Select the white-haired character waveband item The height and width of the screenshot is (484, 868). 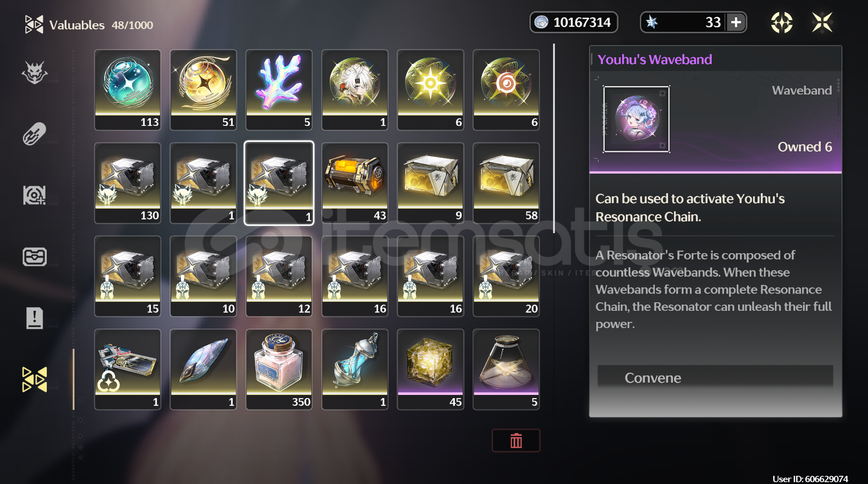355,90
